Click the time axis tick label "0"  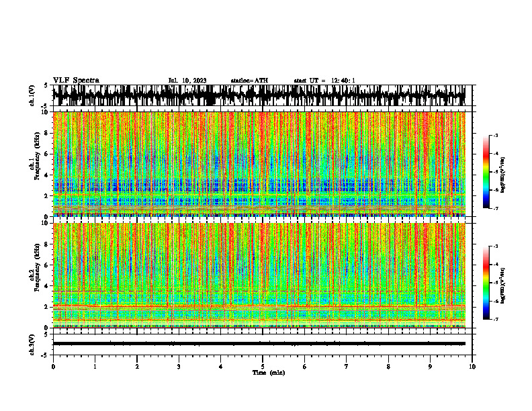53,367
